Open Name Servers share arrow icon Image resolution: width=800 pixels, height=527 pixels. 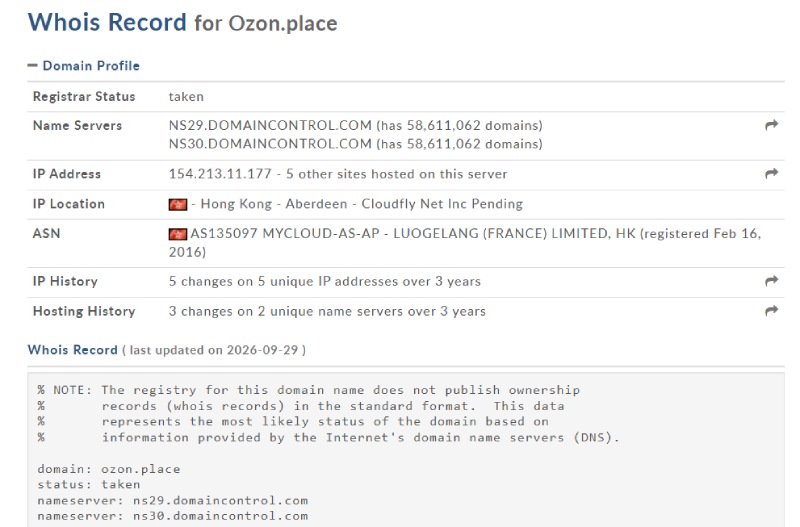(x=771, y=125)
